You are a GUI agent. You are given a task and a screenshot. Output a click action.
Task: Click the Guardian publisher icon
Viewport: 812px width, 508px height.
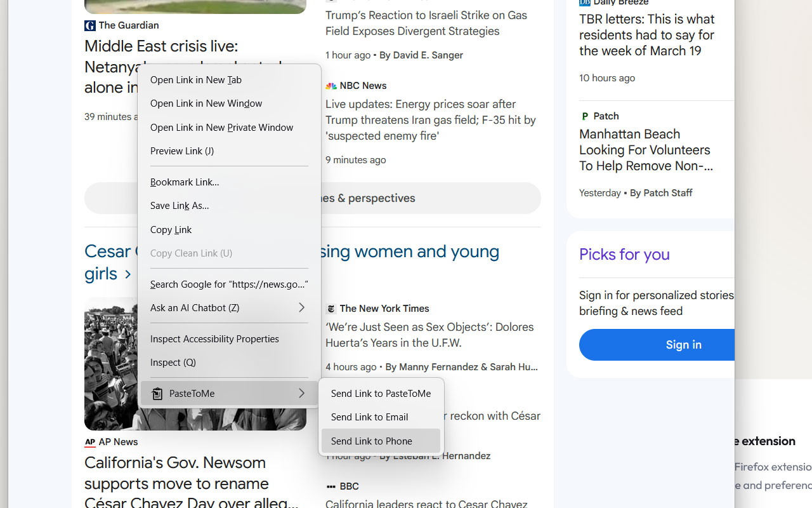[89, 25]
